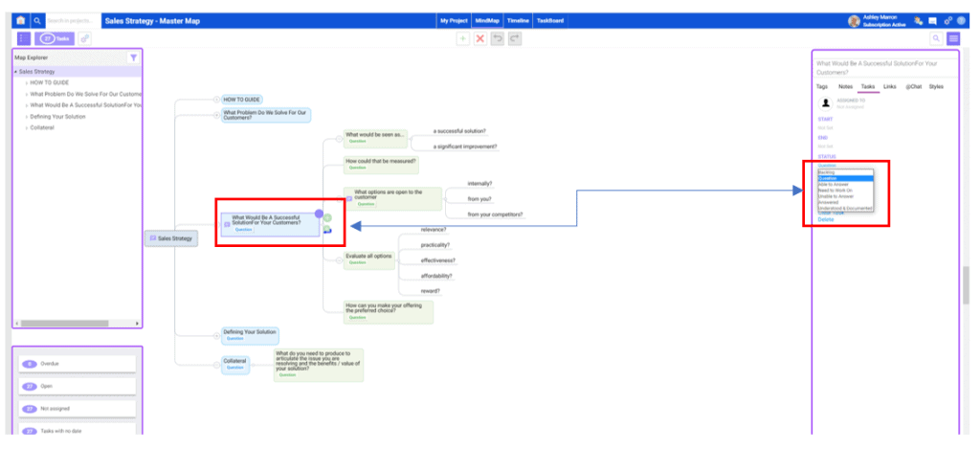Open the Tasks with no date filter

pos(77,431)
